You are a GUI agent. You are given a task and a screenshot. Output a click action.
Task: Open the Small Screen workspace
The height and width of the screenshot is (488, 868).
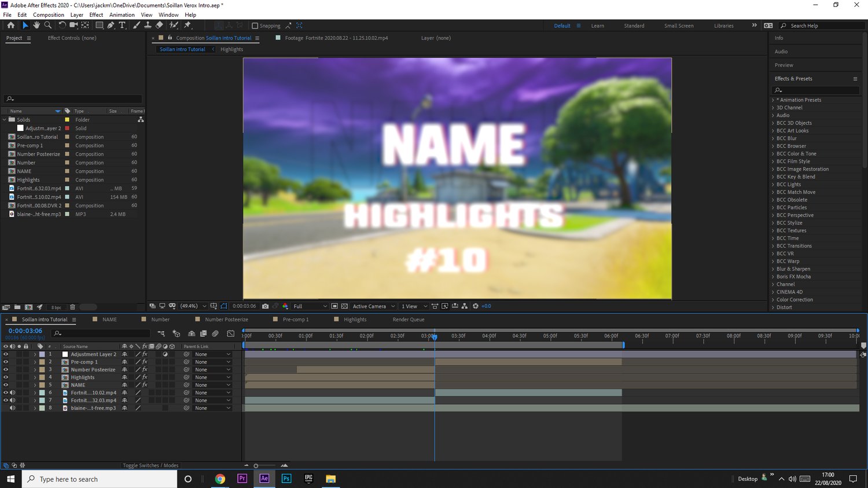[x=679, y=25]
